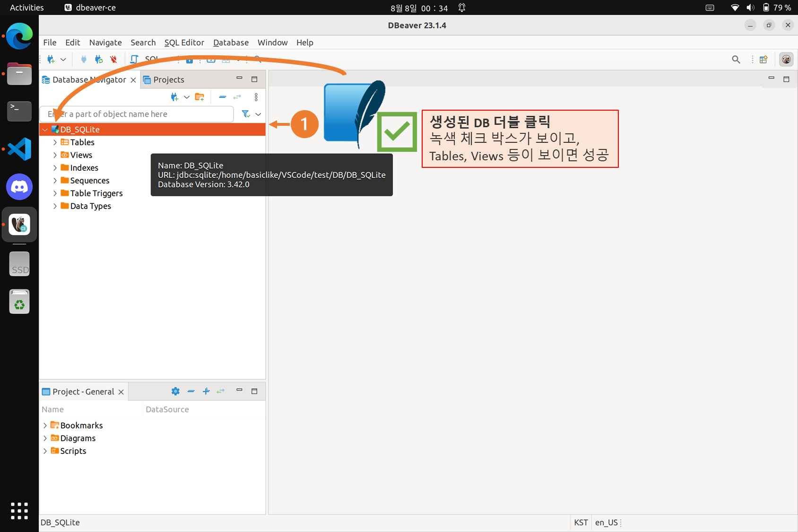
Task: Open the File menu
Action: [x=50, y=43]
